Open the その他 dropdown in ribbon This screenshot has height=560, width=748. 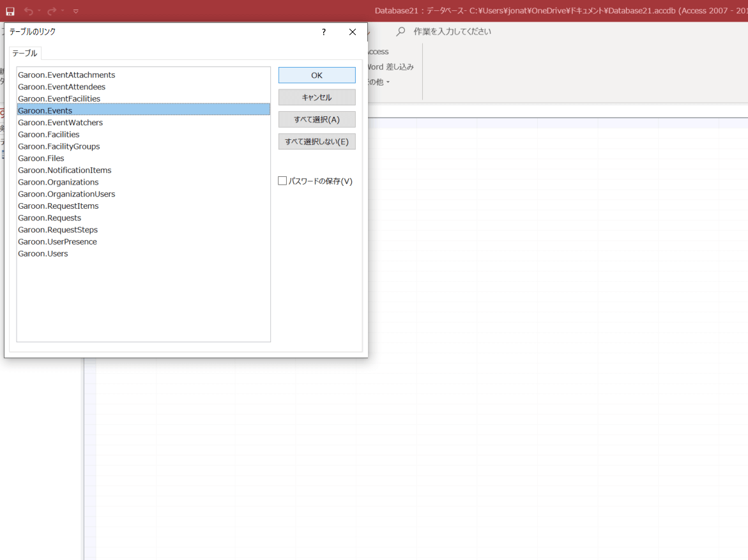pyautogui.click(x=379, y=82)
